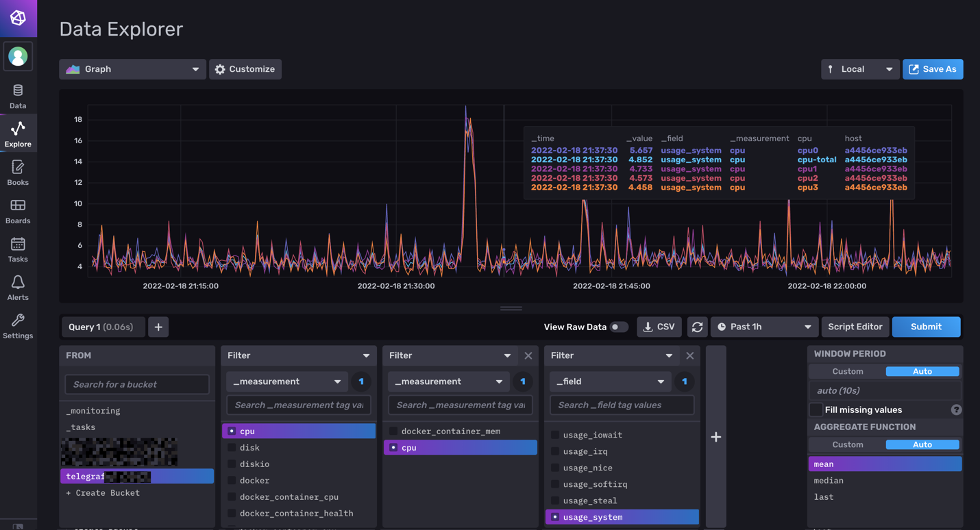Click the refresh query icon
The image size is (980, 530).
697,327
